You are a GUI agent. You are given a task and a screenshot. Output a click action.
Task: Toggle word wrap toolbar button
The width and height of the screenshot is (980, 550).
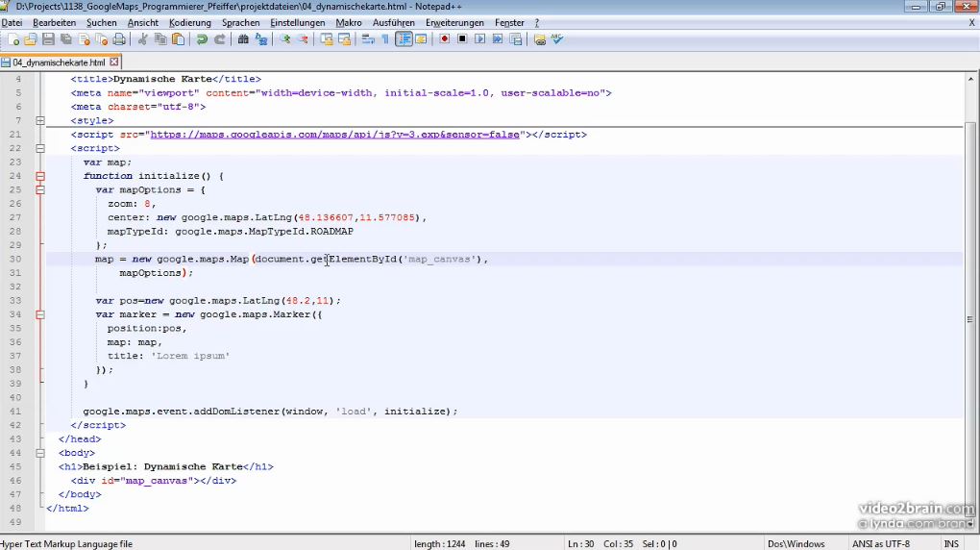tap(368, 39)
